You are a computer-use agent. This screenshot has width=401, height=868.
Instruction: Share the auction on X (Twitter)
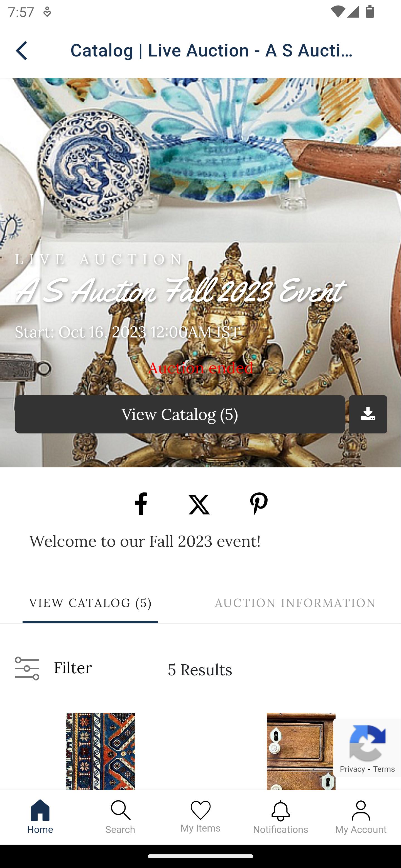point(199,504)
